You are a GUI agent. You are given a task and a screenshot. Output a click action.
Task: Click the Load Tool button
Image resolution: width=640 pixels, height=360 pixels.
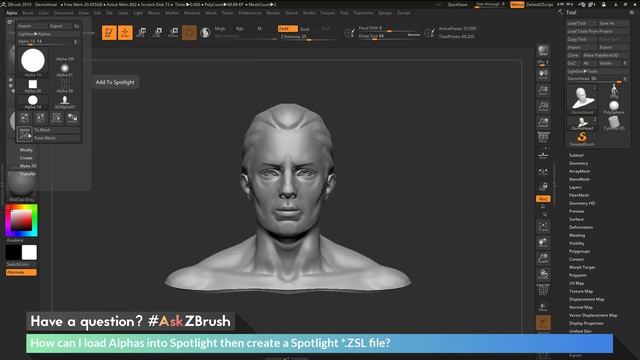pos(581,23)
